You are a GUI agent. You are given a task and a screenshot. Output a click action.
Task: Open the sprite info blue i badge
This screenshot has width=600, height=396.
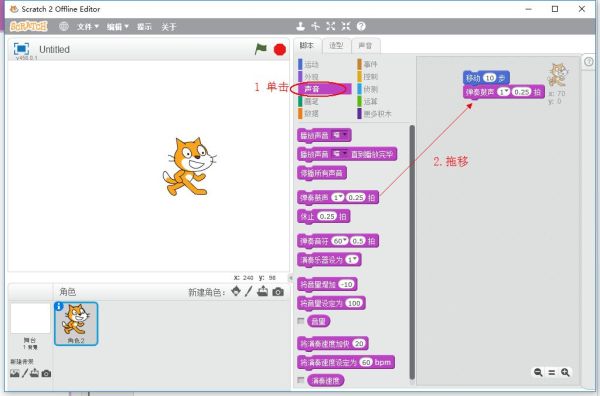59,306
